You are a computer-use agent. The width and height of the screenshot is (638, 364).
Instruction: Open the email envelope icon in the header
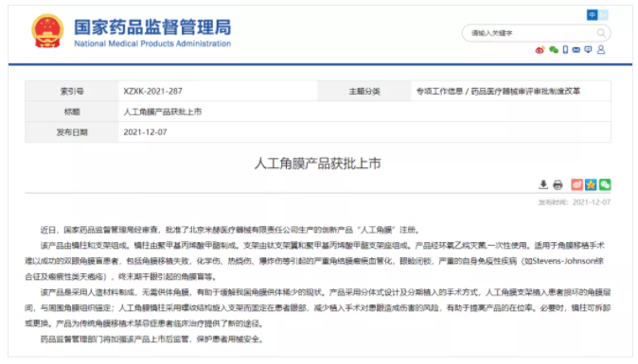tap(576, 49)
